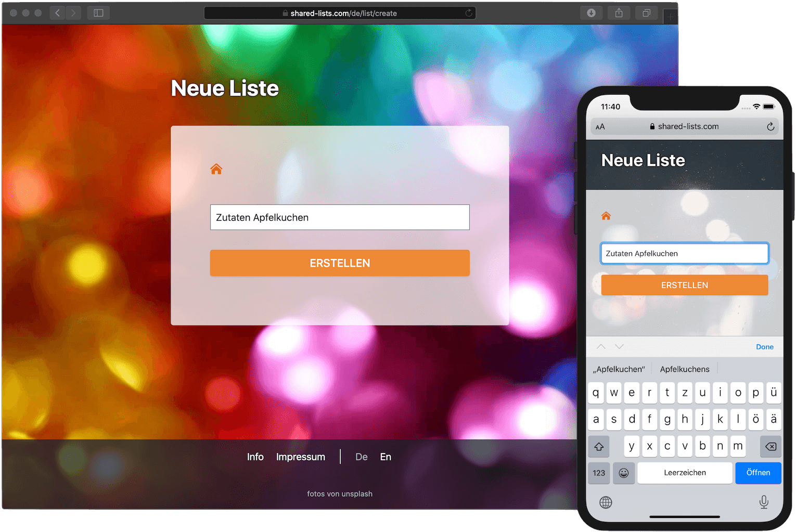Switch keyboard language with the globe key
The image size is (796, 532).
click(x=605, y=502)
